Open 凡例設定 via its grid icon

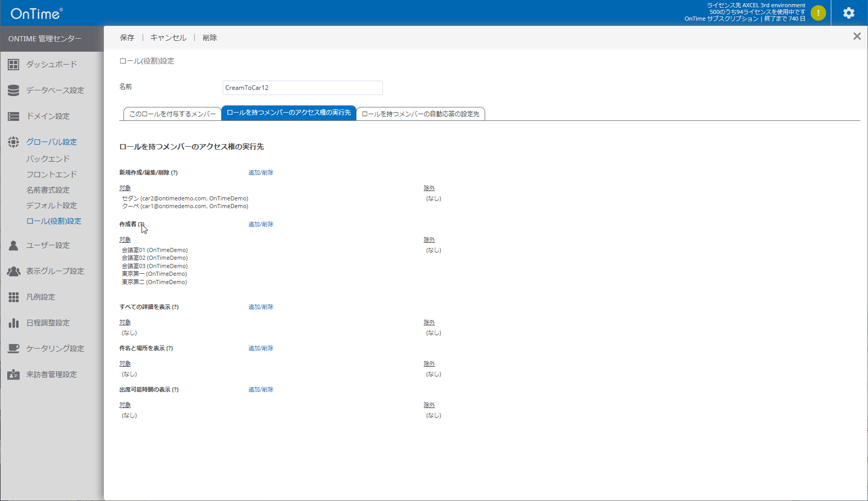coord(13,296)
